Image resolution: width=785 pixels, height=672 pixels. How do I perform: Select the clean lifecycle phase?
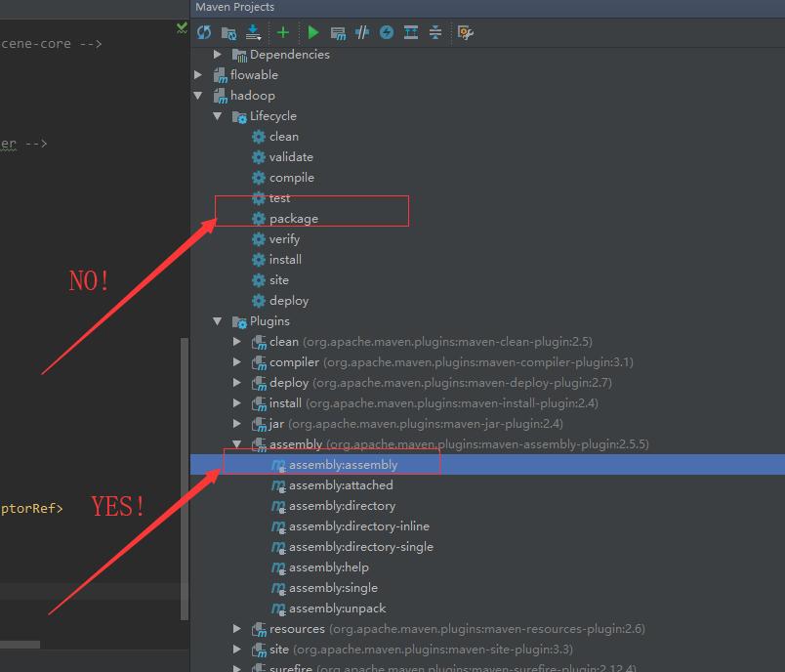coord(284,137)
